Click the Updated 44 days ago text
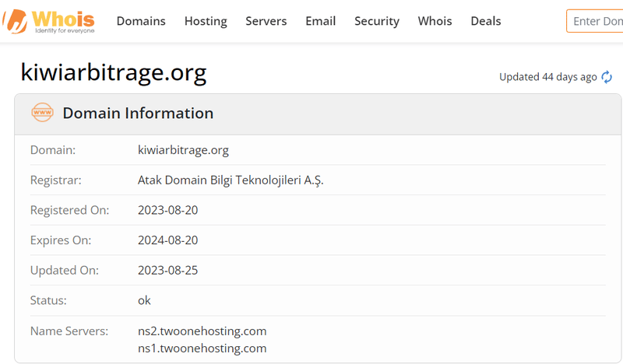Screen dimensions: 623x364 (548, 77)
